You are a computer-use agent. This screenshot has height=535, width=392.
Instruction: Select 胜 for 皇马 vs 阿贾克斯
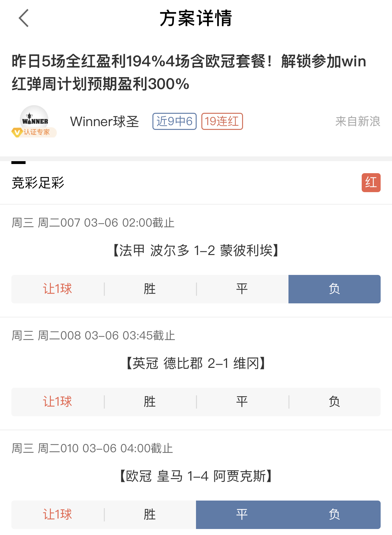150,515
